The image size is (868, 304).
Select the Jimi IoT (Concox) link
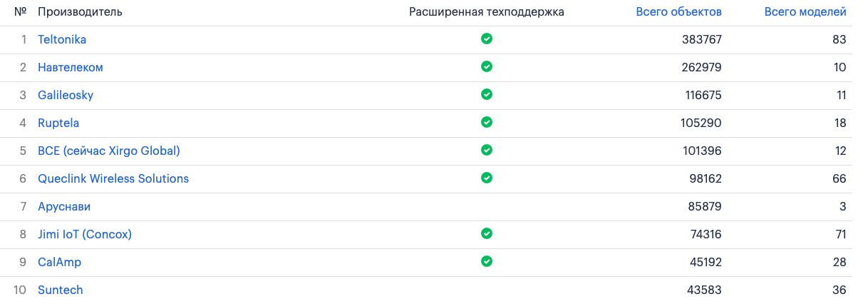[85, 235]
